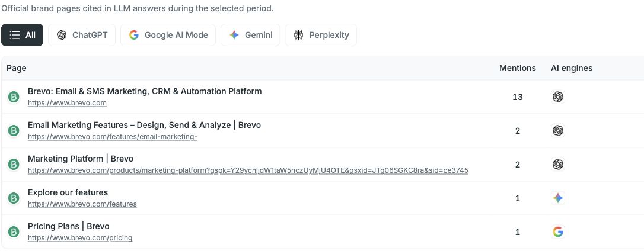This screenshot has width=644, height=251.
Task: Click the ChatGPT logo in filter tab
Action: click(x=62, y=35)
